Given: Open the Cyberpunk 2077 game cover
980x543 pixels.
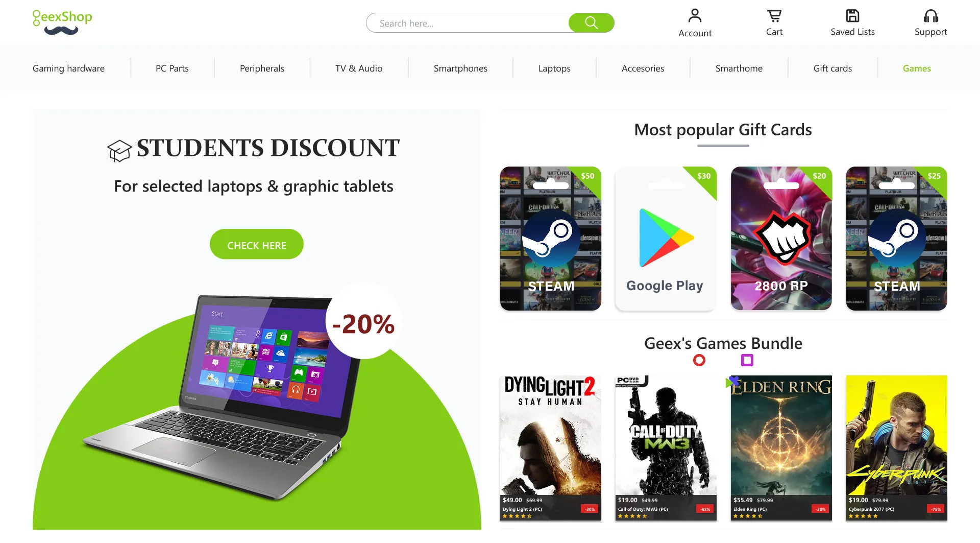Looking at the screenshot, I should tap(897, 448).
